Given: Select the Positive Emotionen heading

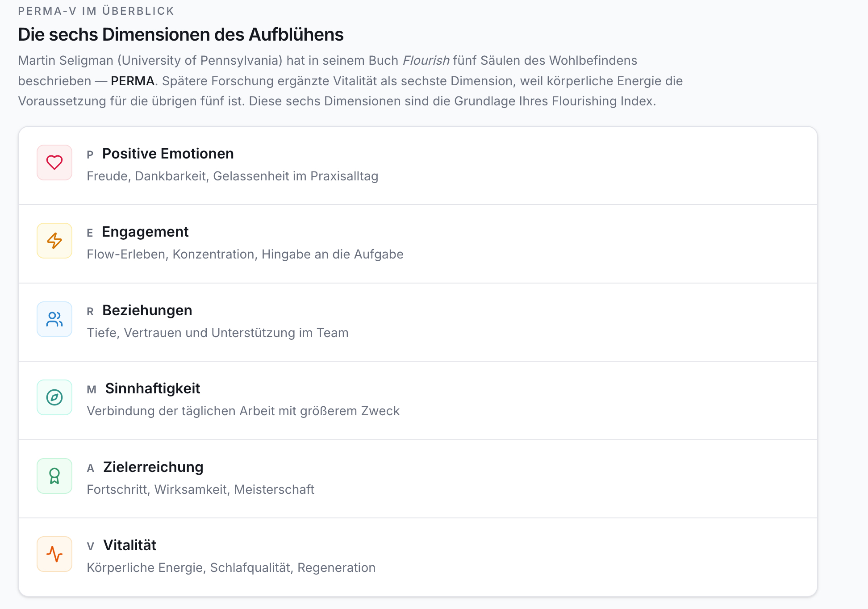Looking at the screenshot, I should click(168, 154).
